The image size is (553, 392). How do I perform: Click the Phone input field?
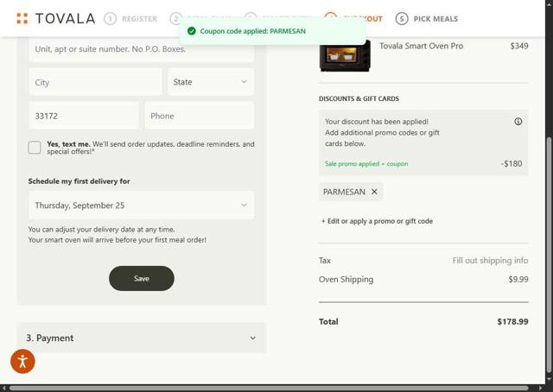coord(199,116)
